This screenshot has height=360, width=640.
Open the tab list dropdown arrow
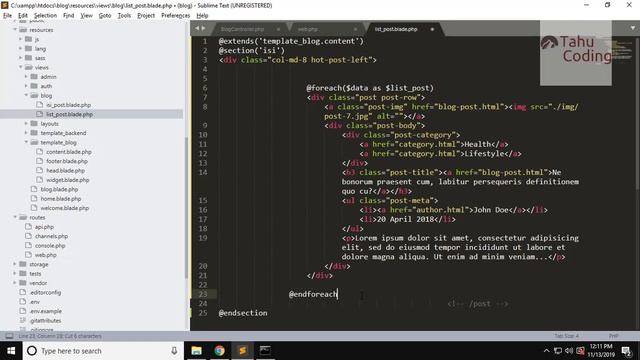coord(633,28)
